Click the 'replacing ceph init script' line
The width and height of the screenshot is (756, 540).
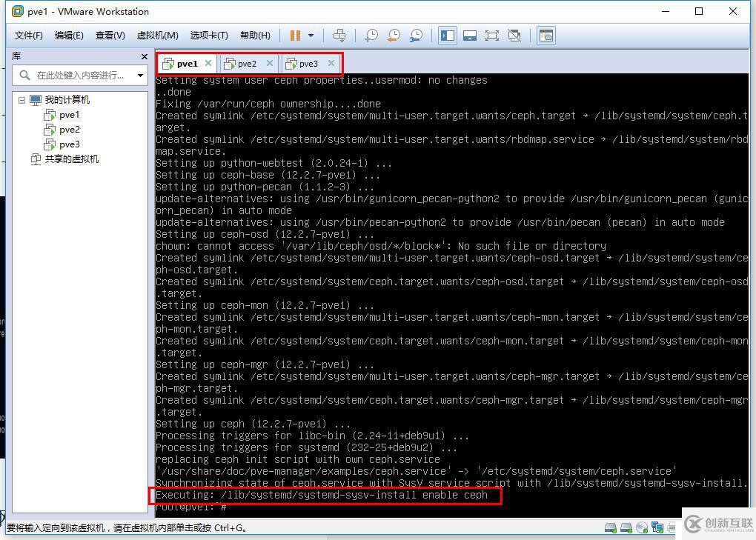297,459
